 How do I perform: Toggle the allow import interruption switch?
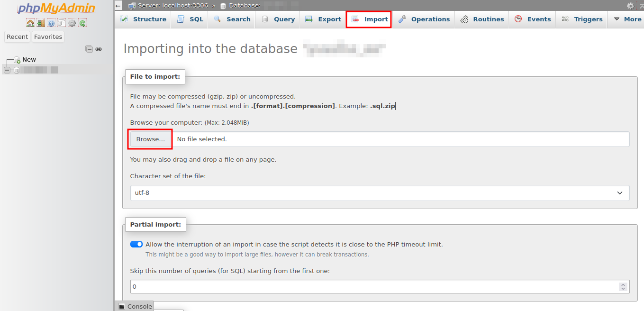136,244
